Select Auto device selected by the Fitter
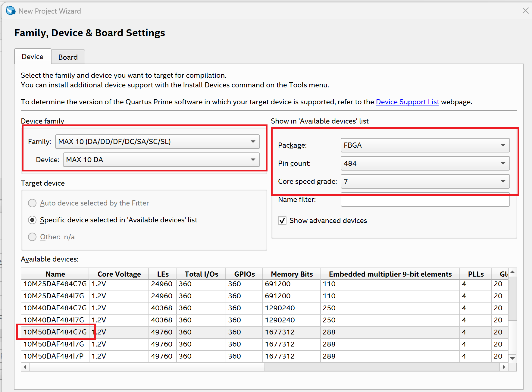This screenshot has width=532, height=392. pyautogui.click(x=32, y=203)
